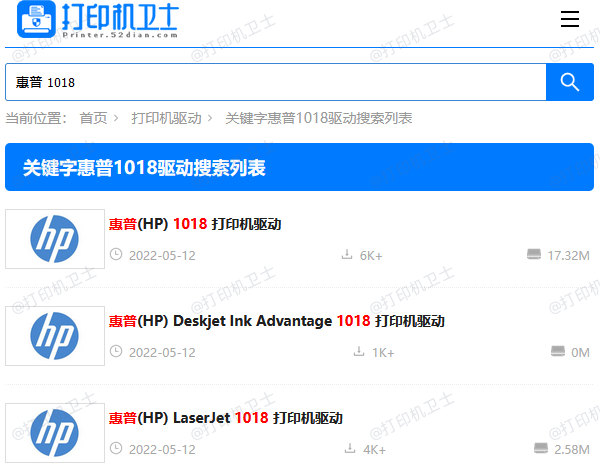Click HP logo thumbnail for Deskjet Ink Advantage
600x474 pixels.
point(55,336)
